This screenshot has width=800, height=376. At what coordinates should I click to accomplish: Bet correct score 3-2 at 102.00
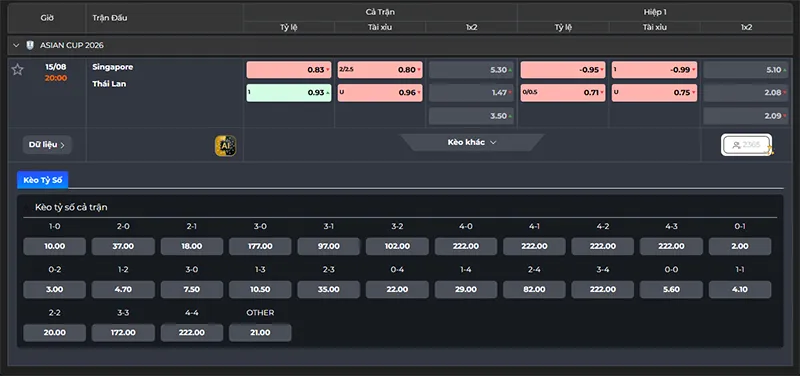click(397, 246)
